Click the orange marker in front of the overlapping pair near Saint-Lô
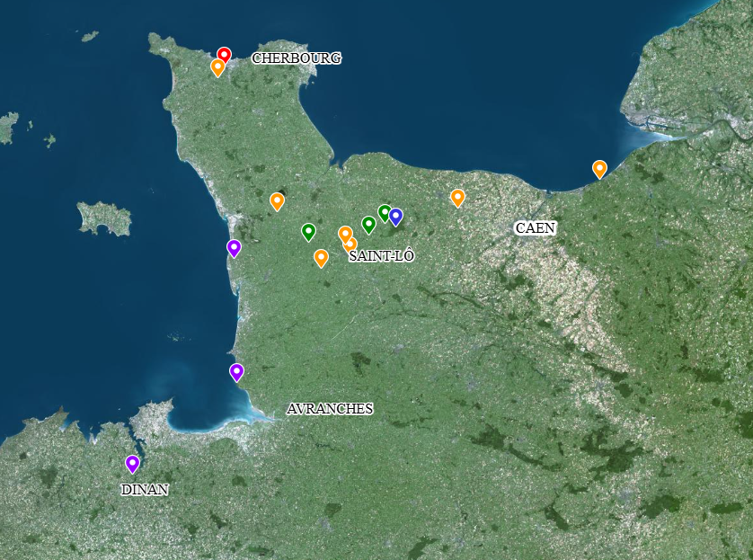The height and width of the screenshot is (560, 753). 345,235
